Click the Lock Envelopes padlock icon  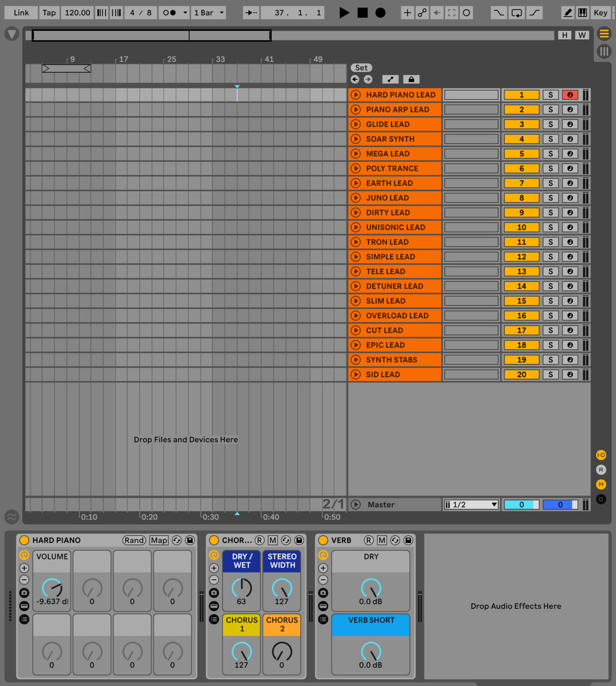pyautogui.click(x=411, y=79)
